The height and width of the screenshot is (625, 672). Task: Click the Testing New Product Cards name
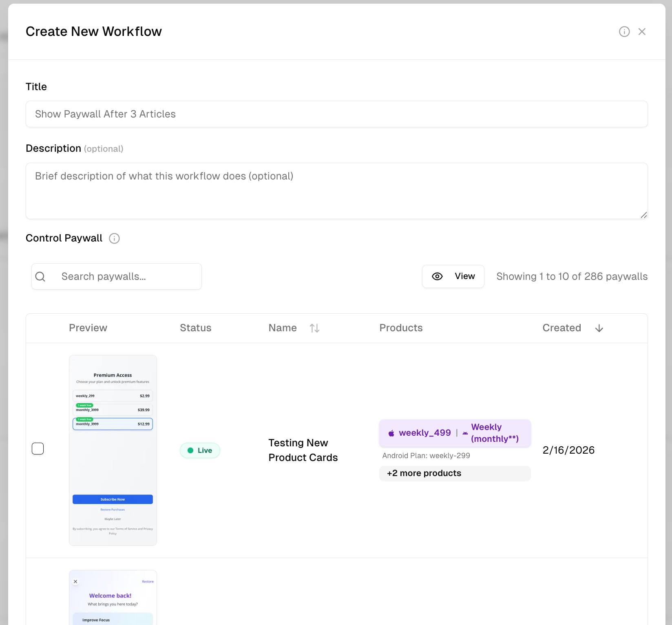[x=303, y=450]
